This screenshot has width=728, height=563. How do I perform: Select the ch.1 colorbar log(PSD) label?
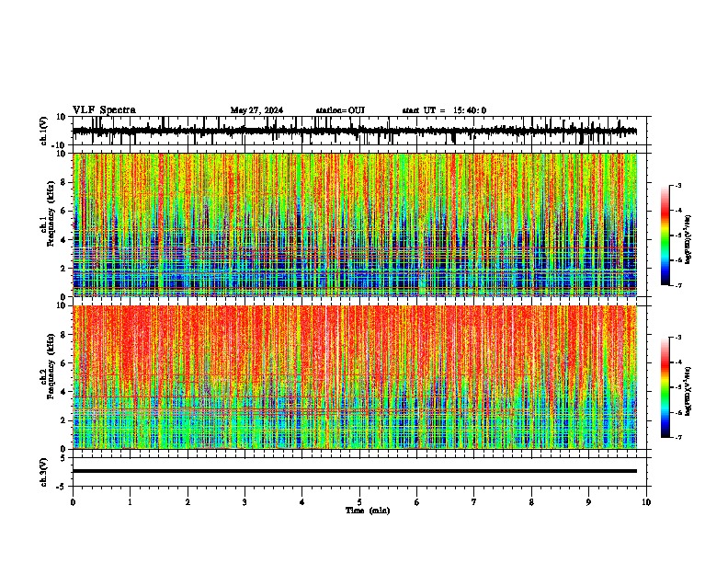[x=688, y=240]
